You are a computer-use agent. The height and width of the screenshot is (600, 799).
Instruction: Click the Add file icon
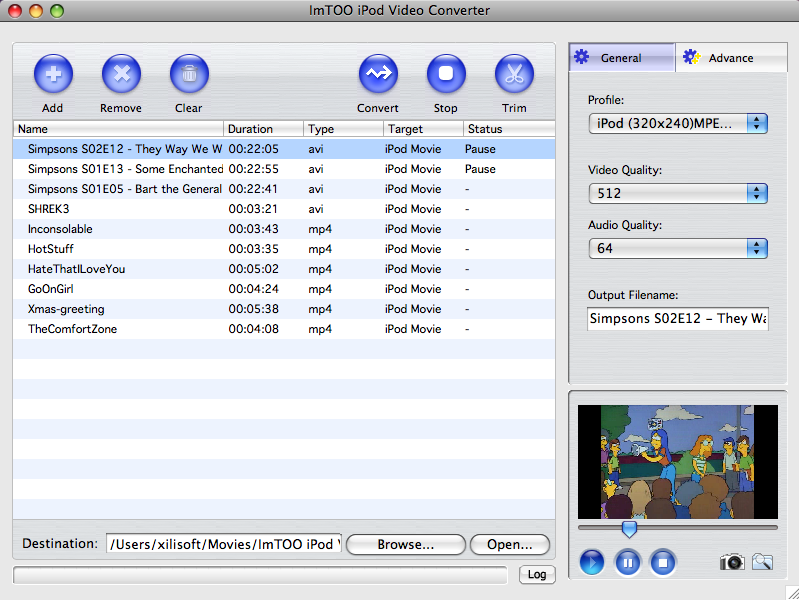click(53, 74)
